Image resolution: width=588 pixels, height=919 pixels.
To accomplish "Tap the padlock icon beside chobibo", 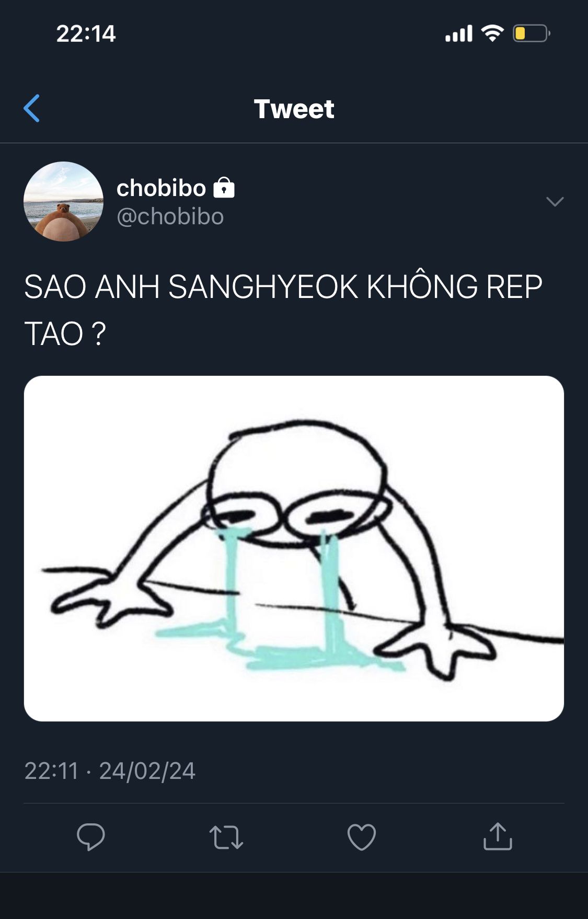I will [224, 188].
